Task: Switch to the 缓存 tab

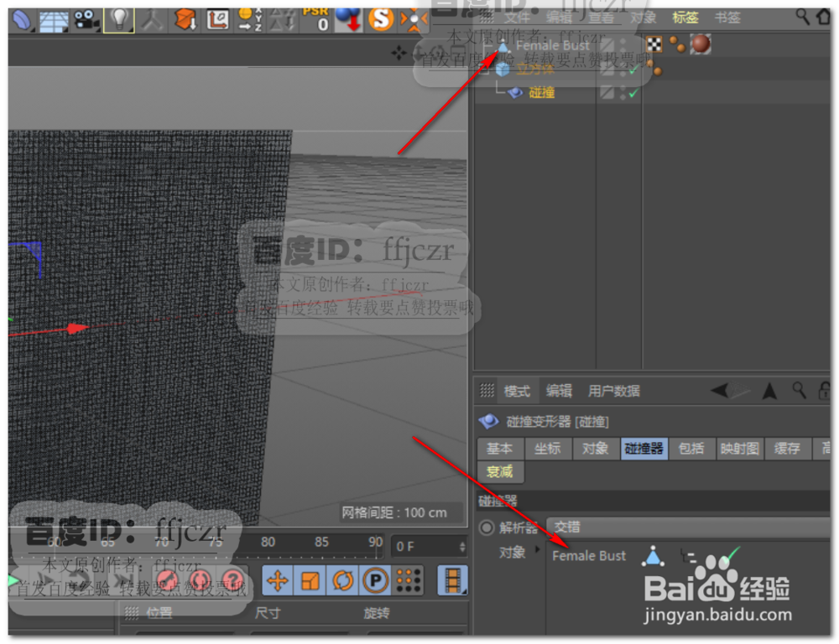Action: click(787, 449)
